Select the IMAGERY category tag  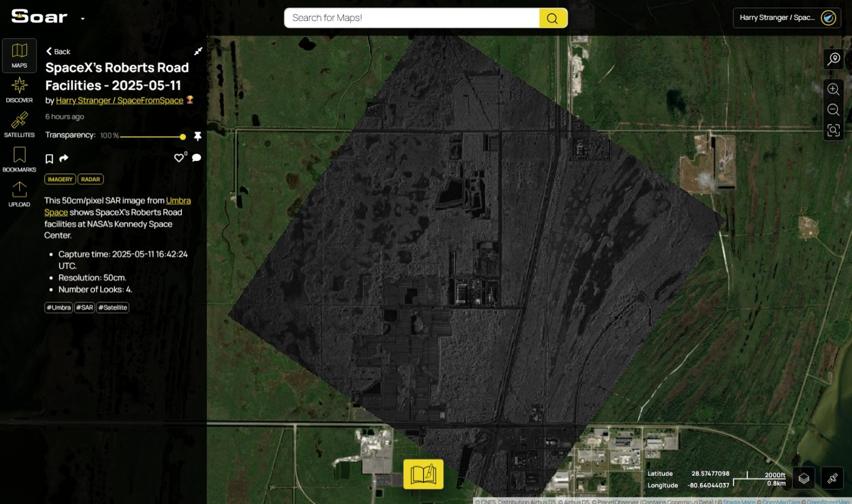60,179
